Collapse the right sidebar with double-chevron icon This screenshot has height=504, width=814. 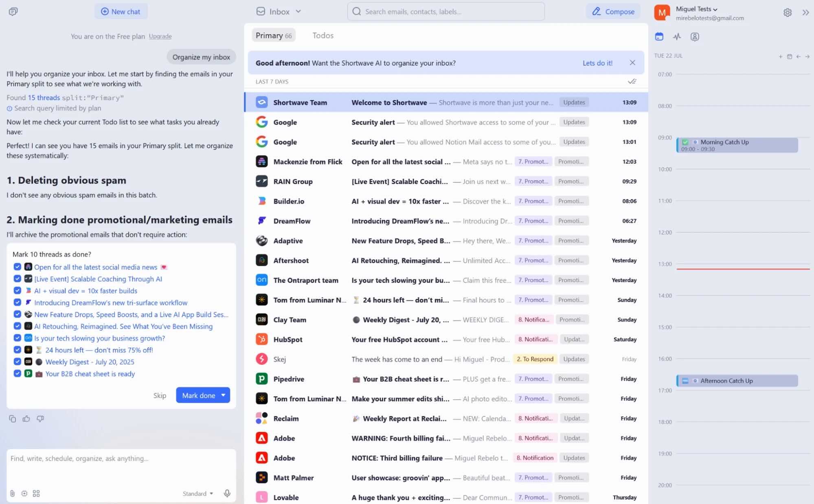805,13
